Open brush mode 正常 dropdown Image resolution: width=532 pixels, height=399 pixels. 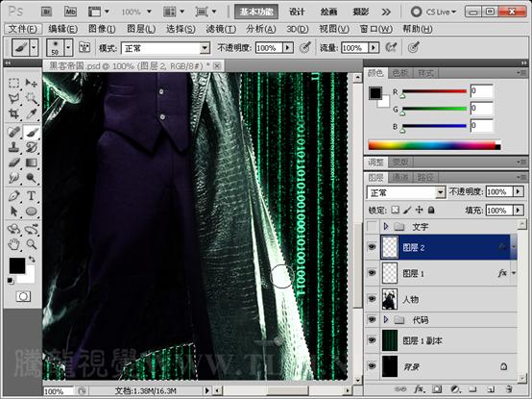[x=205, y=48]
